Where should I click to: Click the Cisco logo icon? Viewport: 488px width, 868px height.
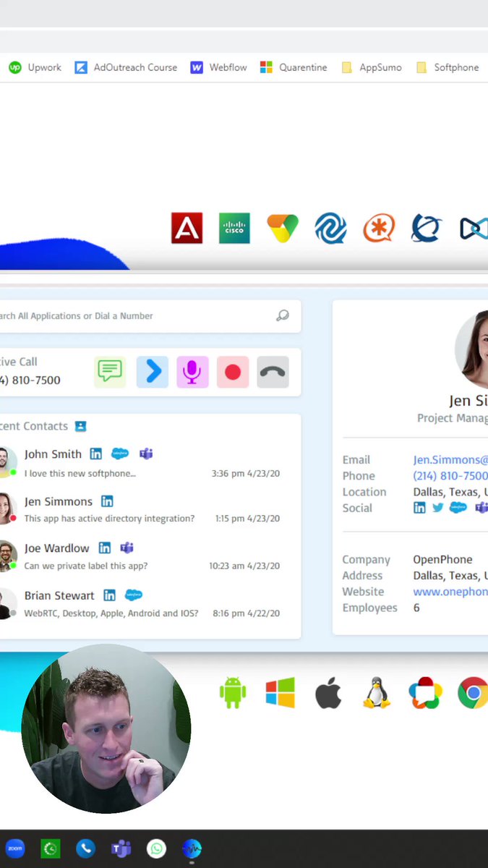tap(234, 228)
